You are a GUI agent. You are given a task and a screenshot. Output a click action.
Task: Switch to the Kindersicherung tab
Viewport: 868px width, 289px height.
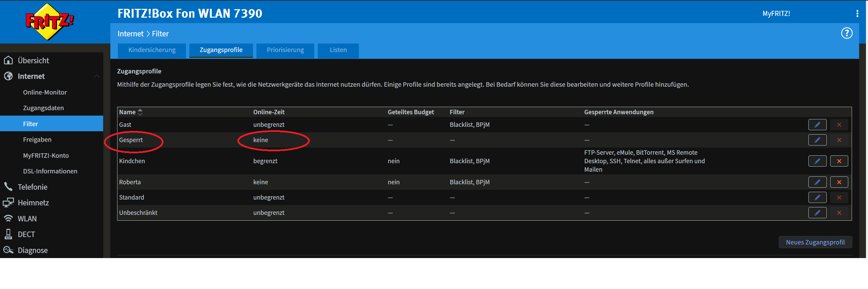pos(152,50)
